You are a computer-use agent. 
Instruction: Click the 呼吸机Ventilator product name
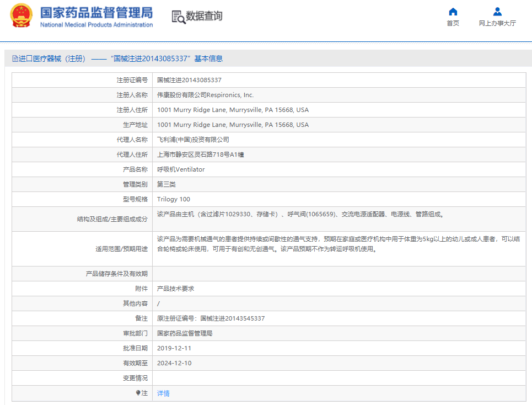[x=181, y=169]
